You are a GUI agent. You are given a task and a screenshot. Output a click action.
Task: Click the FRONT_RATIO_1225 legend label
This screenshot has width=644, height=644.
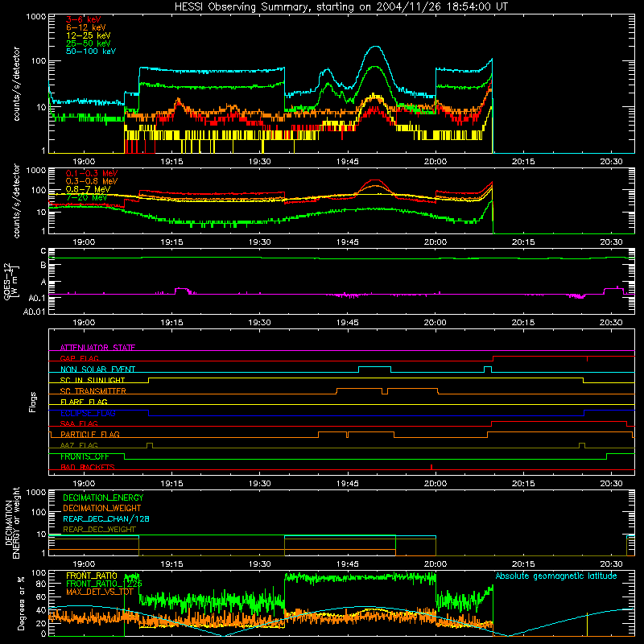coord(104,584)
